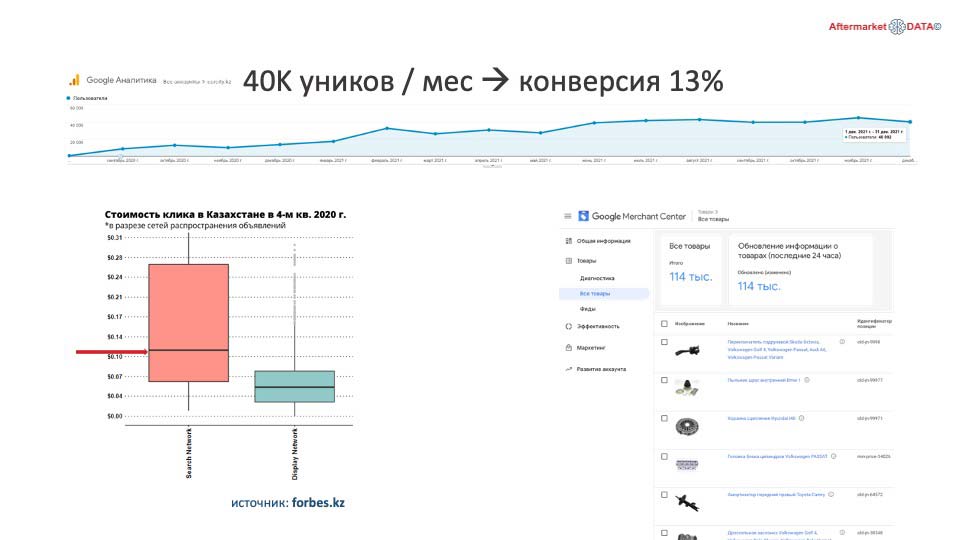Check the Volkswagen PASSAT row checkbox

pyautogui.click(x=664, y=457)
